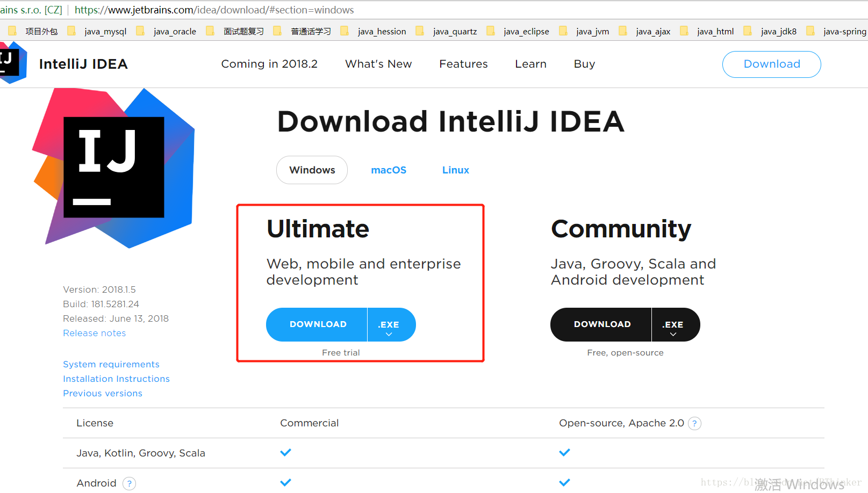Image resolution: width=868 pixels, height=493 pixels.
Task: Open the System requirements link
Action: pyautogui.click(x=111, y=364)
